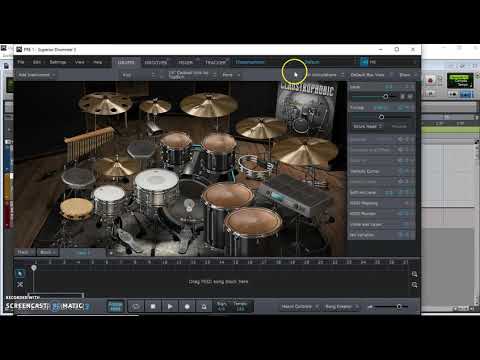This screenshot has height=360, width=480.
Task: Open the Help menu
Action: tap(97, 62)
